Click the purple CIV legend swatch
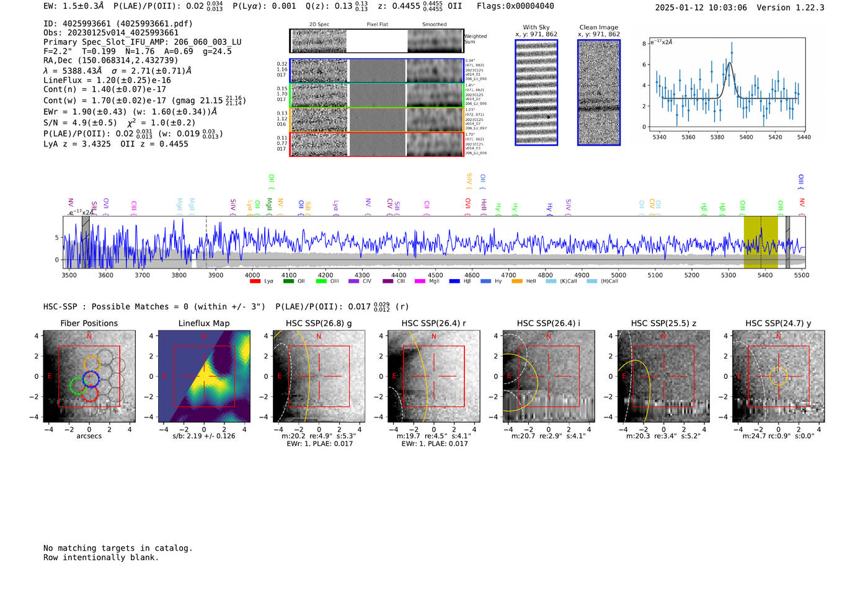868x591 pixels. [x=353, y=282]
